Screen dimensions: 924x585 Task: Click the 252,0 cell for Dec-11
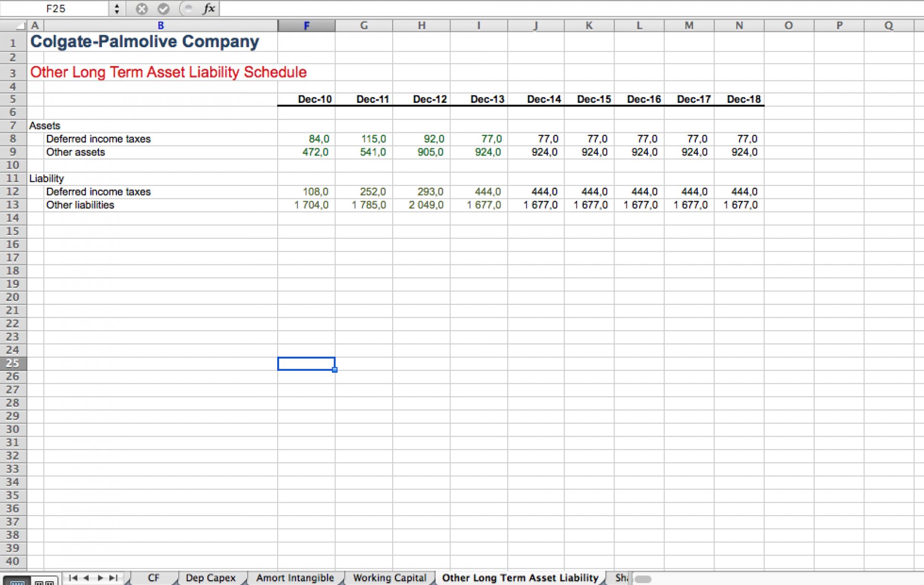[364, 192]
